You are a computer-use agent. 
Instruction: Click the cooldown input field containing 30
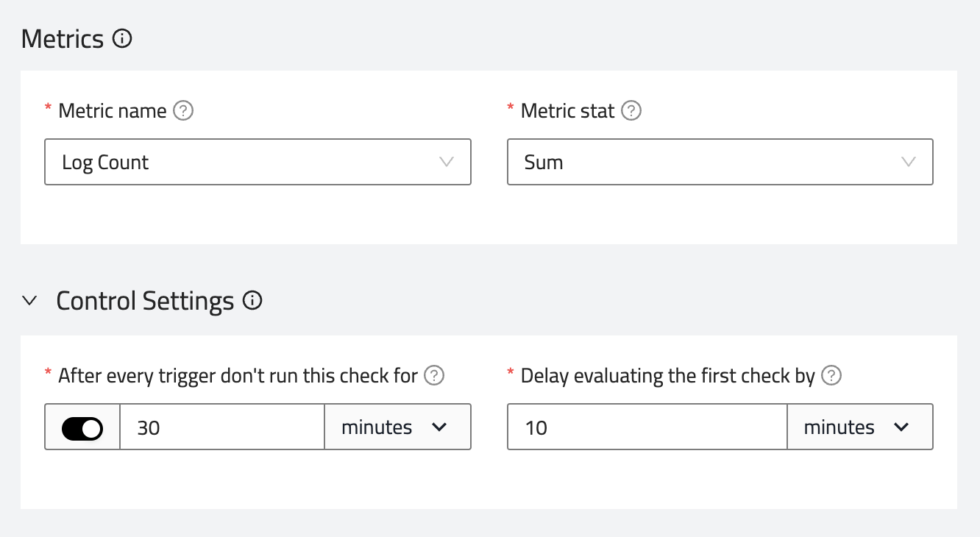click(221, 427)
